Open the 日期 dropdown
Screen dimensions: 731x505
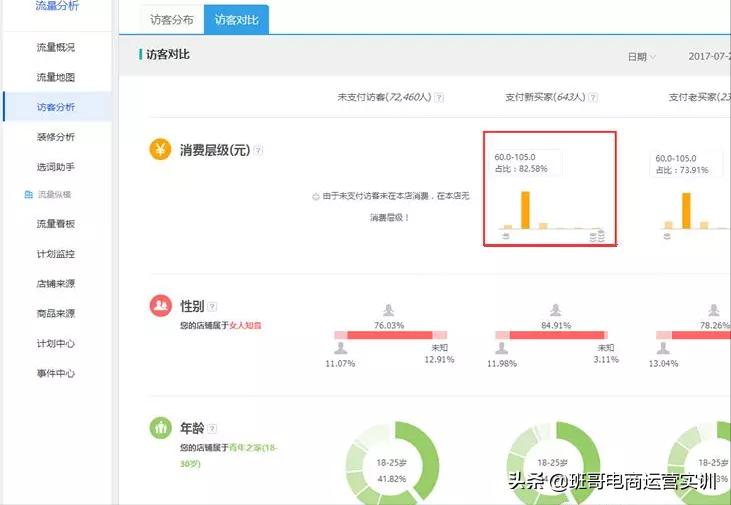pyautogui.click(x=641, y=57)
